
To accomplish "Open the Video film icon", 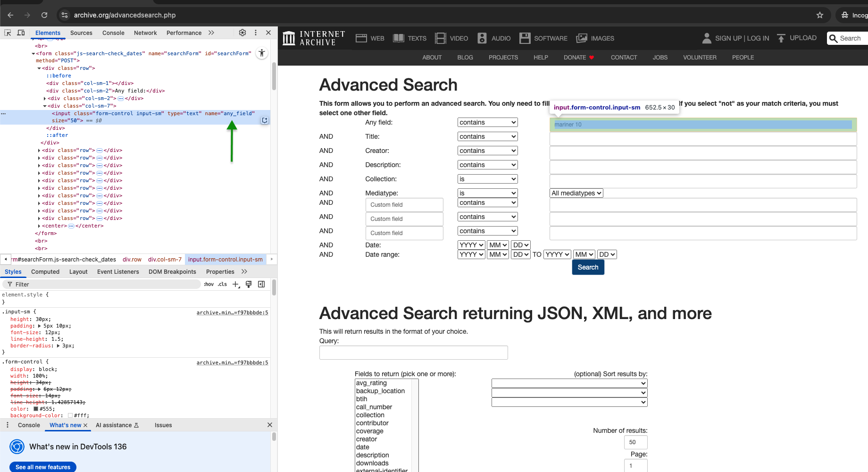I will [440, 38].
